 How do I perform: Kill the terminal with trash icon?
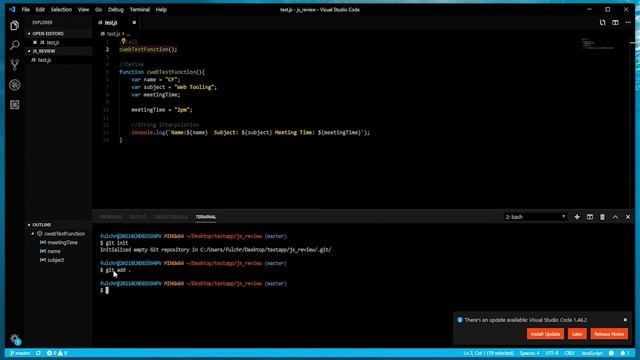[602, 217]
